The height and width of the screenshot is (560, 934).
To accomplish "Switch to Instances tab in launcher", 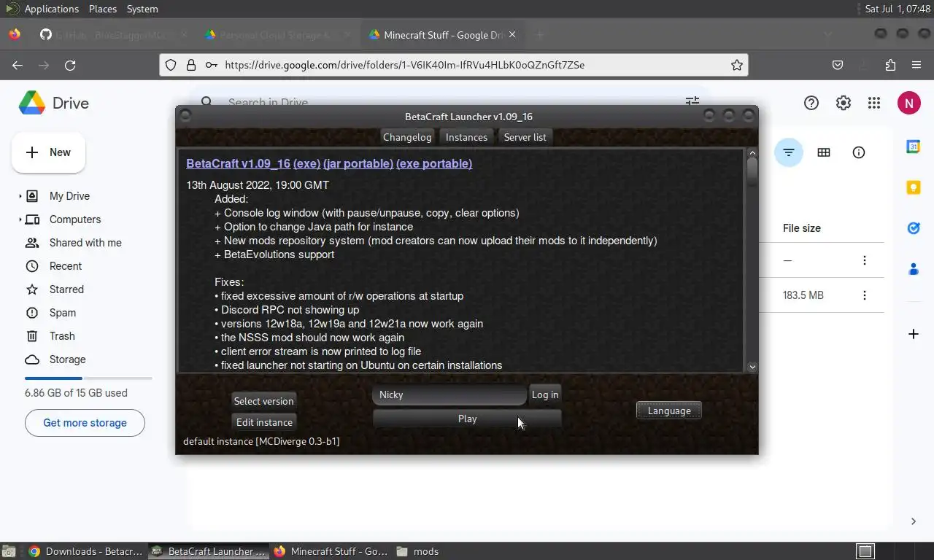I will [x=466, y=137].
